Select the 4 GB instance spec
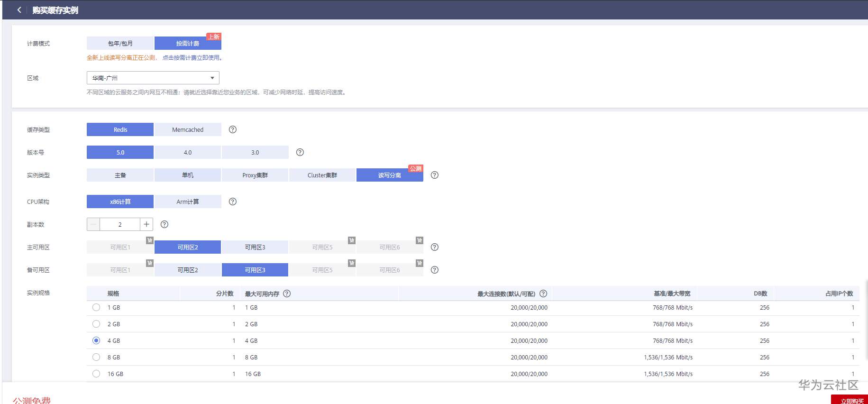The height and width of the screenshot is (404, 868). (x=96, y=340)
